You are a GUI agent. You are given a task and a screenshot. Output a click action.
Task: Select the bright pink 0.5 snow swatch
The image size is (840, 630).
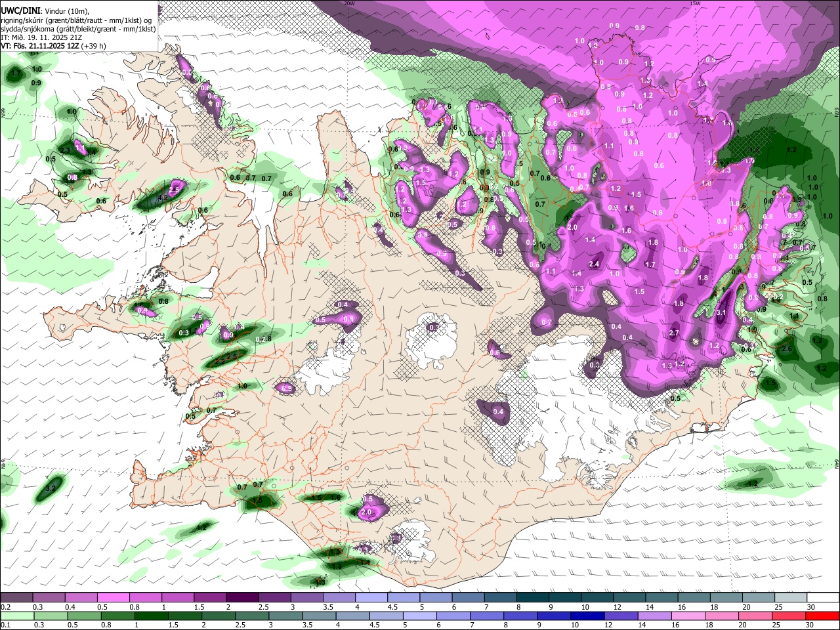pos(113,597)
